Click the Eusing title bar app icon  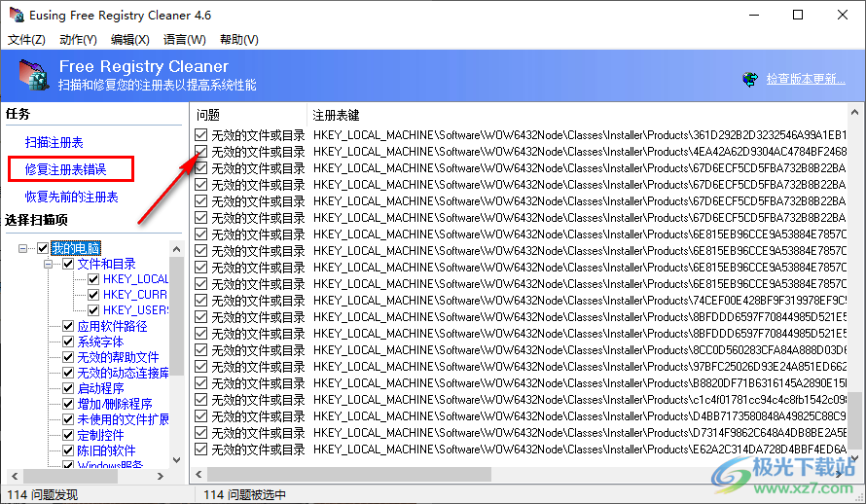[x=17, y=15]
